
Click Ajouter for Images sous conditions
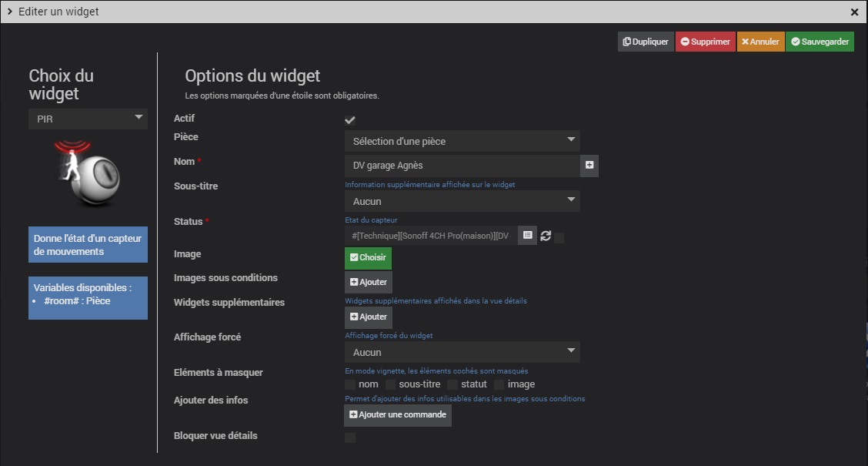[368, 282]
